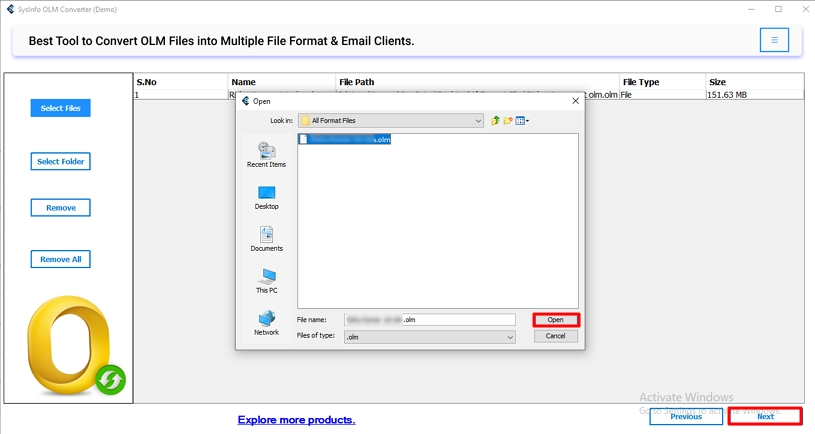Click the Remove All button
The image size is (815, 434).
(x=60, y=259)
